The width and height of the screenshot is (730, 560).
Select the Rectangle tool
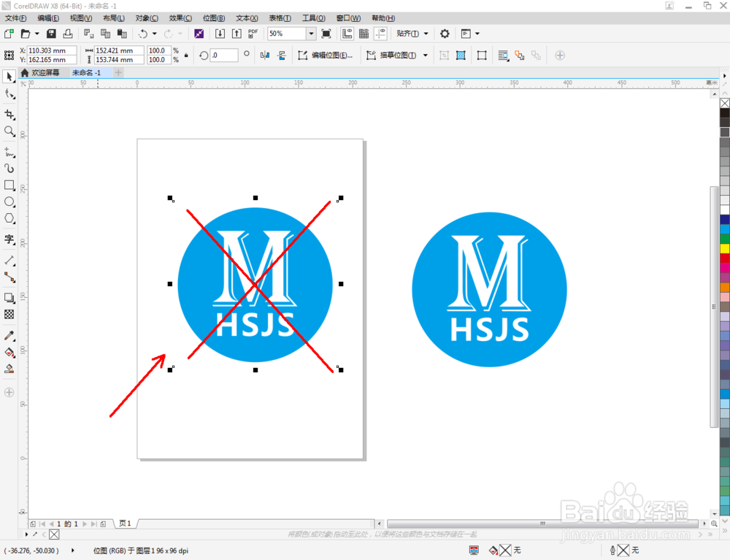9,185
